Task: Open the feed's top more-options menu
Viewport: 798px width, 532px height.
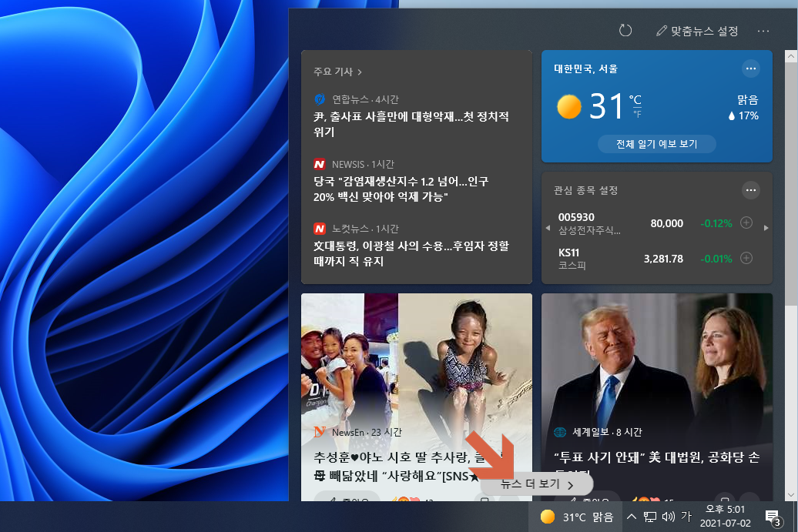Action: [x=763, y=31]
